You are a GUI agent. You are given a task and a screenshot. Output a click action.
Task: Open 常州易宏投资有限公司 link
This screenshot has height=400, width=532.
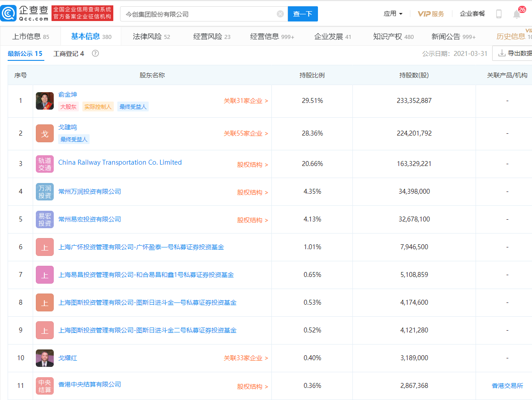[90, 219]
